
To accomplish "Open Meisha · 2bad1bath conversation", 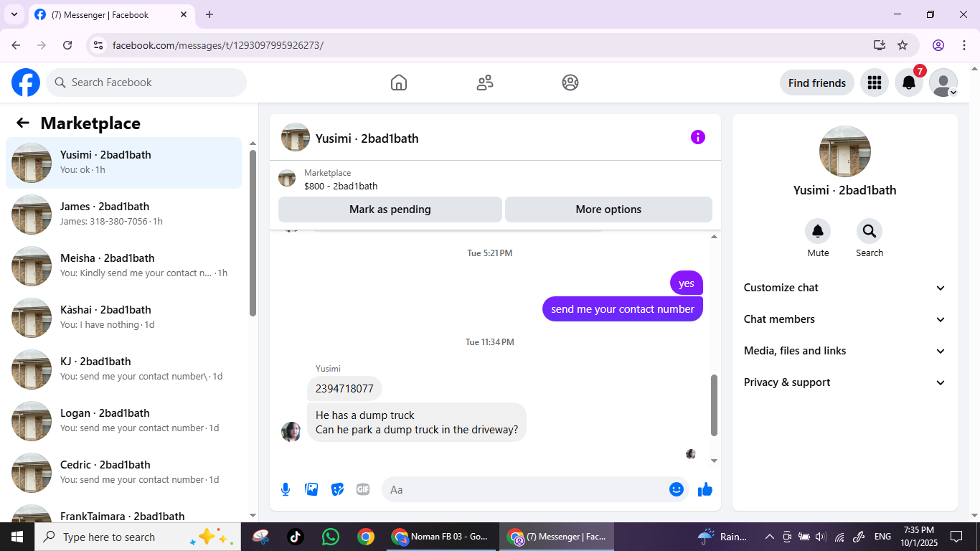I will coord(123,266).
